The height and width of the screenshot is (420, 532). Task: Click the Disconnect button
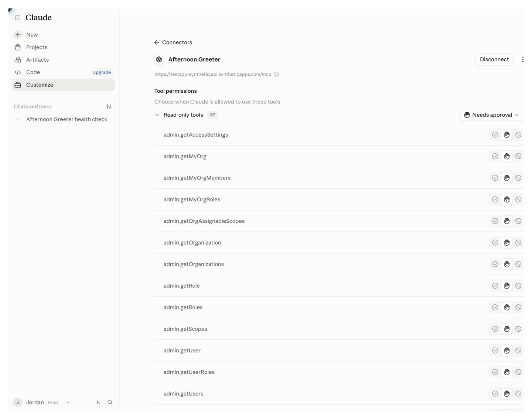coord(494,59)
